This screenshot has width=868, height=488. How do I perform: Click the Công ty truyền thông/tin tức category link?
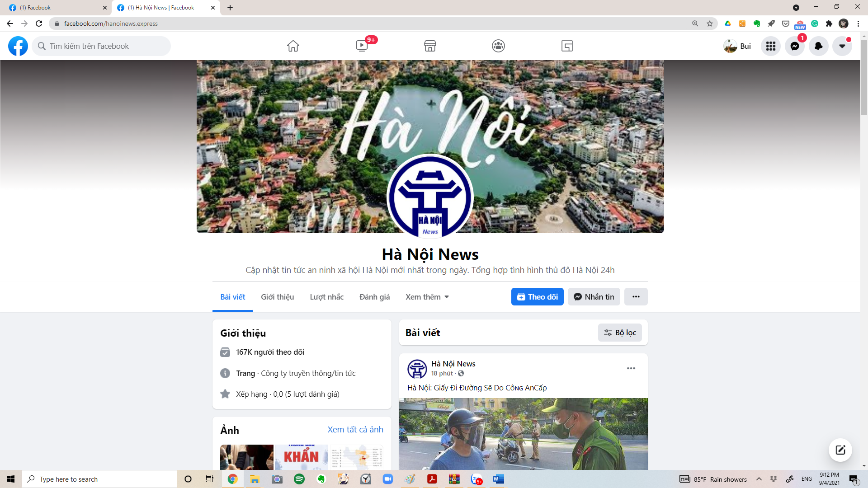308,373
